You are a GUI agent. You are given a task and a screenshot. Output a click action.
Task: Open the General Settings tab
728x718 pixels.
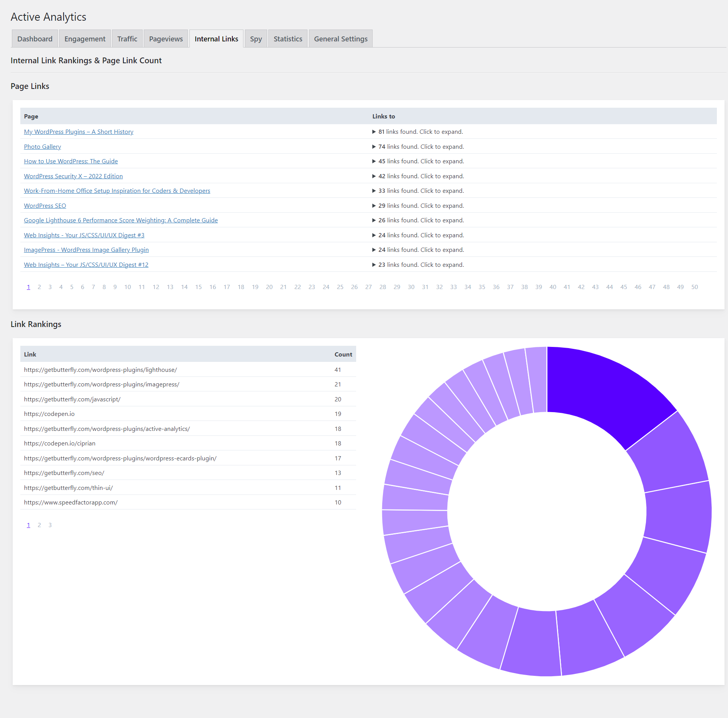pos(340,39)
